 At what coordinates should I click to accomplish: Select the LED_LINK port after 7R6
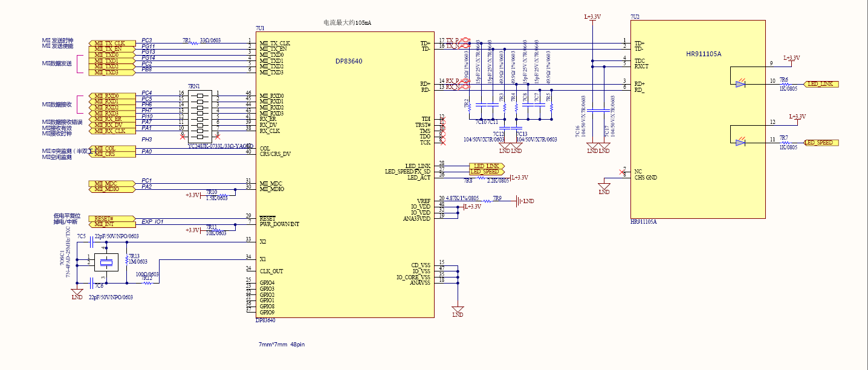pyautogui.click(x=821, y=84)
